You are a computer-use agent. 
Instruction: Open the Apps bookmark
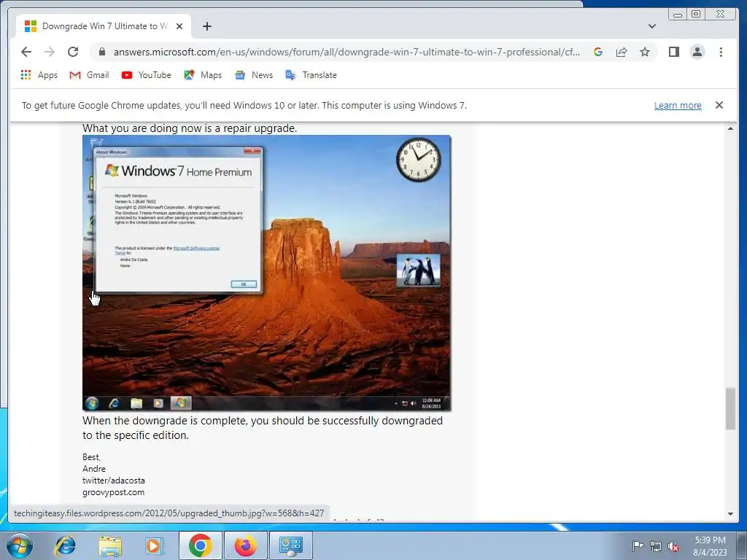(x=39, y=75)
